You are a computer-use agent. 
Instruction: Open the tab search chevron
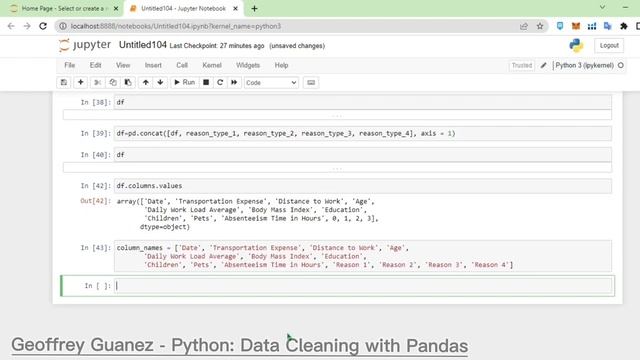[x=602, y=7]
